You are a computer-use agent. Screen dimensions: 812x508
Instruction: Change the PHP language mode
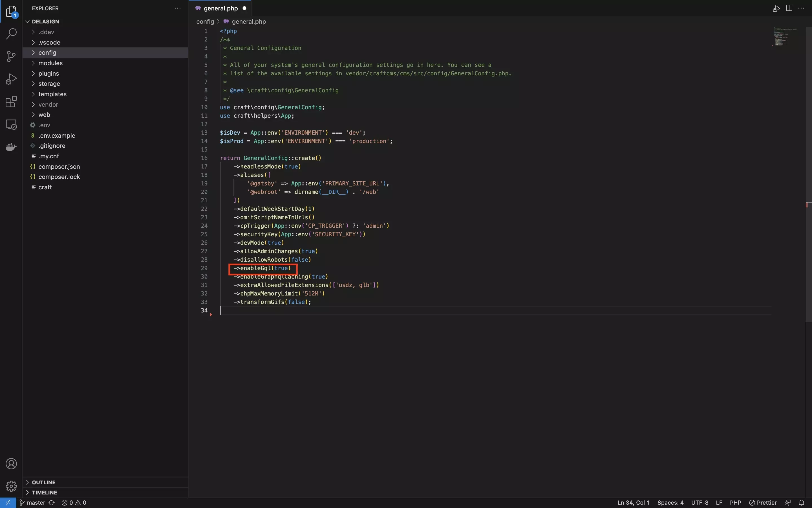pos(735,503)
